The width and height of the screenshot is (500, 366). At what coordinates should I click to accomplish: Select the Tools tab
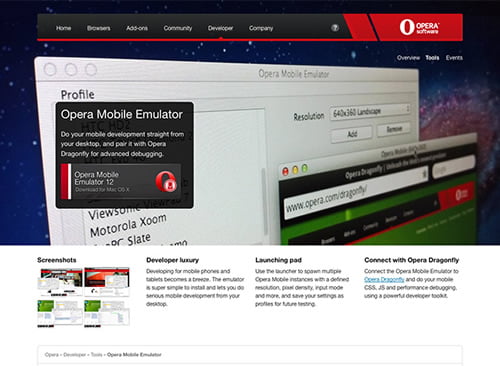[x=432, y=58]
